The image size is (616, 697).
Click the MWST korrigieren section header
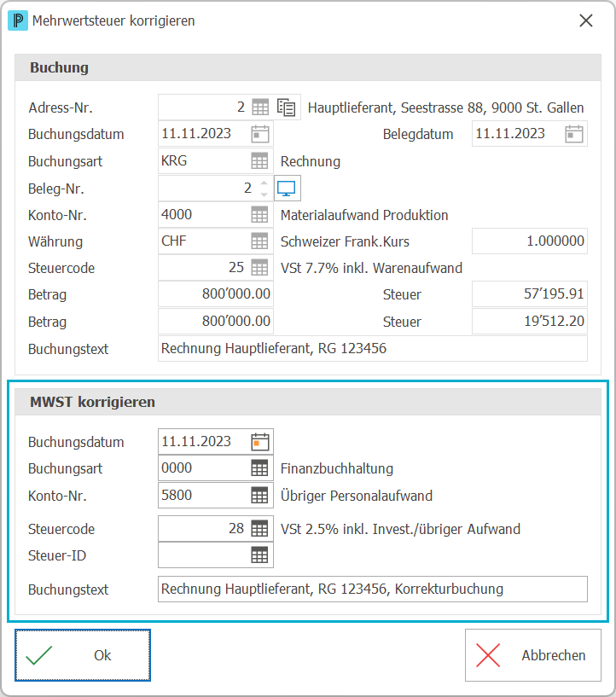(x=308, y=403)
